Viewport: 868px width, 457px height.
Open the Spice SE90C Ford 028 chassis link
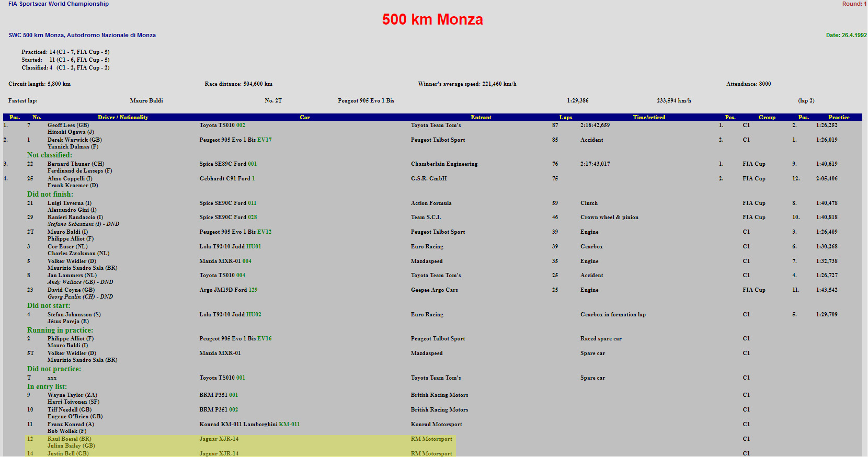[252, 218]
